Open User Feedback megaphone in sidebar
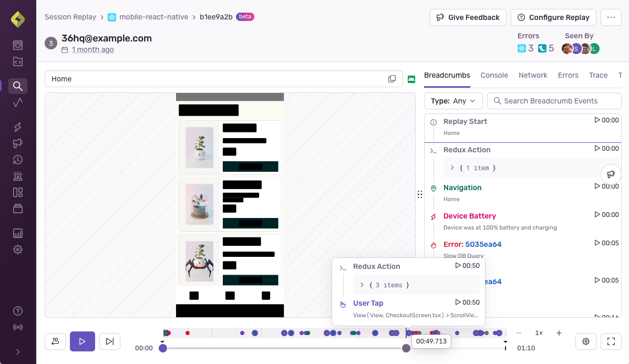Image resolution: width=629 pixels, height=364 pixels. 18,143
